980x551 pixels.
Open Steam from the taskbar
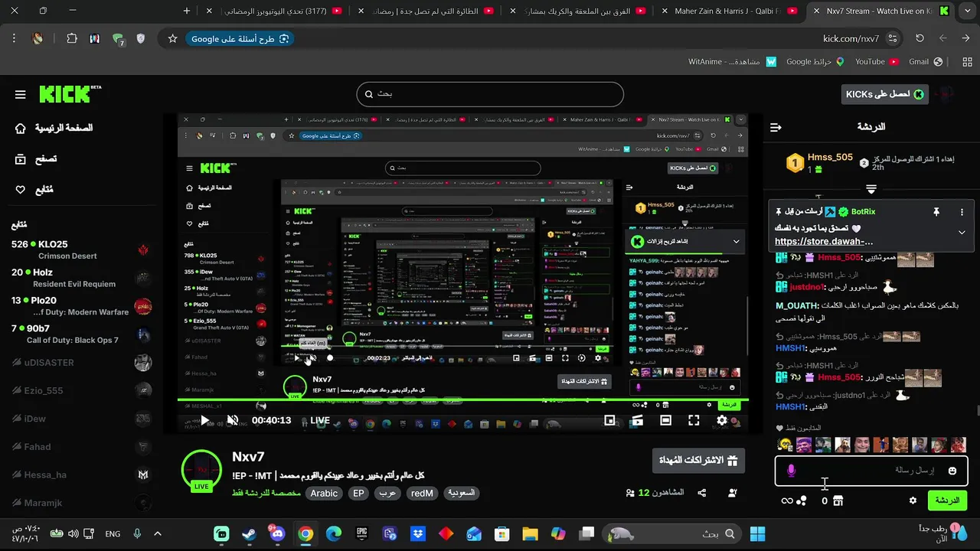pos(250,533)
